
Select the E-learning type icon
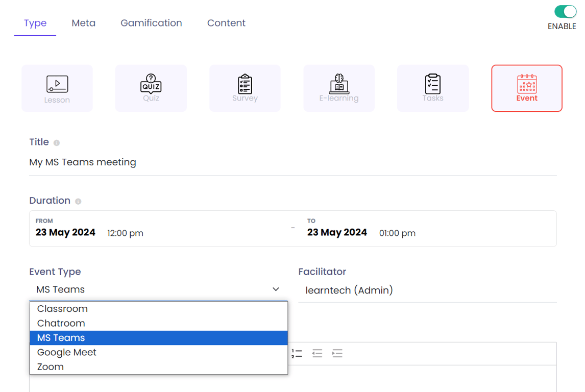339,84
